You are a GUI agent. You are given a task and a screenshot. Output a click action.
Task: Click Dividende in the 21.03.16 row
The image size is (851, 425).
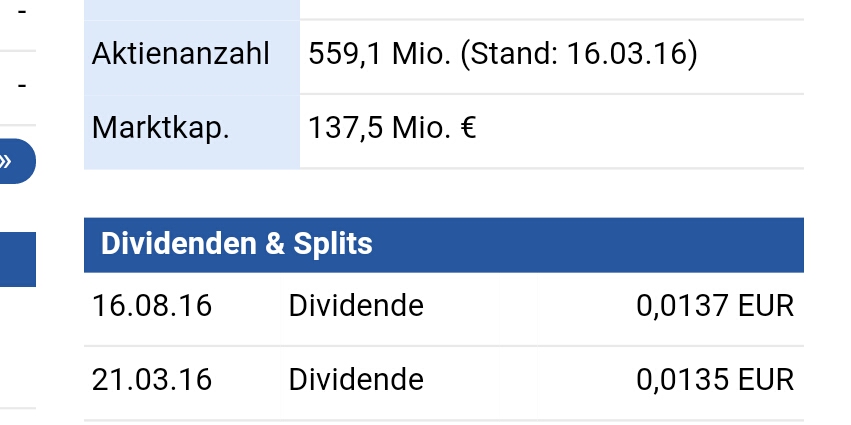point(356,380)
